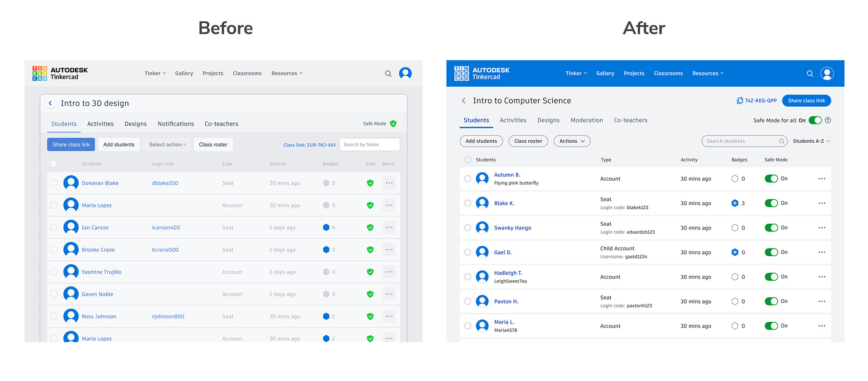Open the Students A-Z sort dropdown
The image size is (868, 381).
(811, 141)
